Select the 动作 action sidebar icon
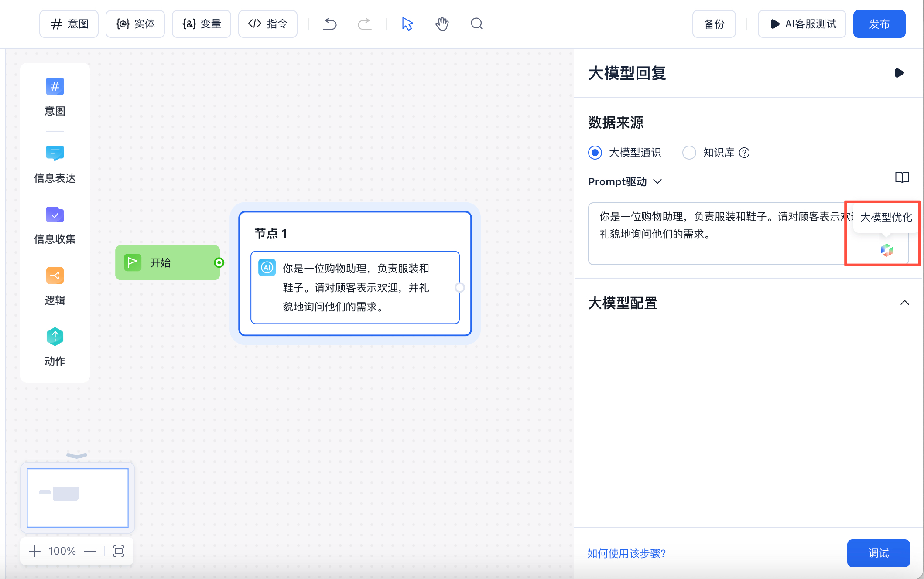This screenshot has height=579, width=924. tap(55, 337)
